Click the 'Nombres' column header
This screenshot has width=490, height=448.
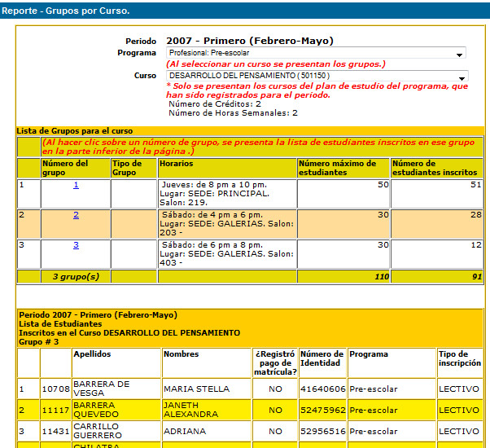207,362
